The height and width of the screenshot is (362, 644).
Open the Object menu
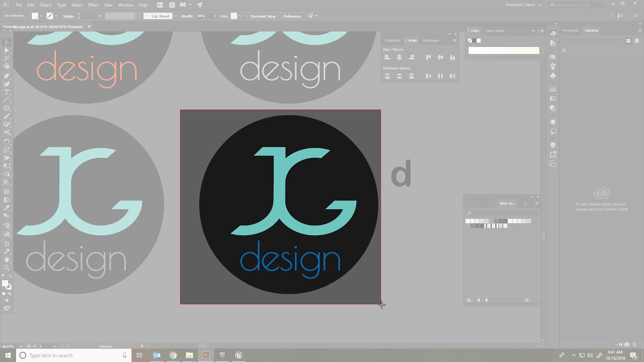point(46,5)
